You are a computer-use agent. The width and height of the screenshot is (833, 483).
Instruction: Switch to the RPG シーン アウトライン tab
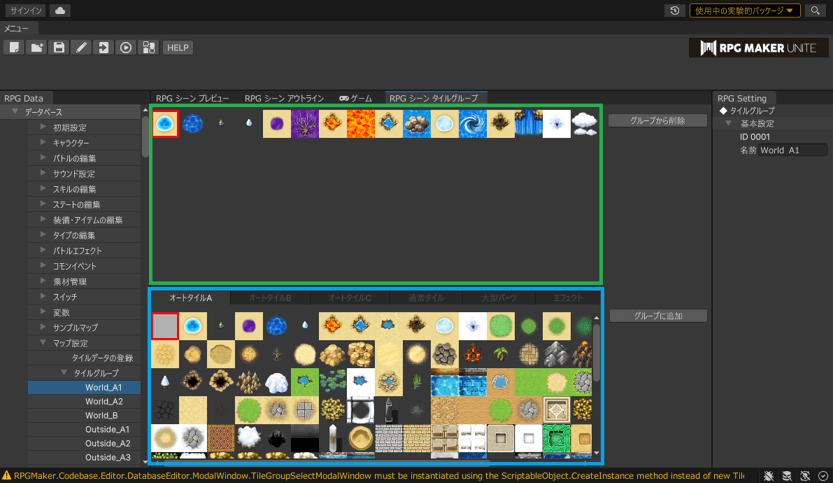[284, 98]
